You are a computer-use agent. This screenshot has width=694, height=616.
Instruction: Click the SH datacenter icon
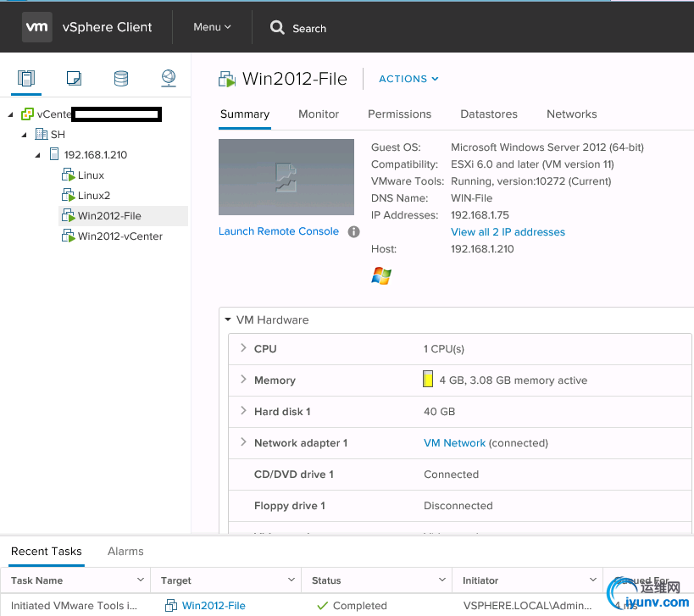pyautogui.click(x=42, y=134)
